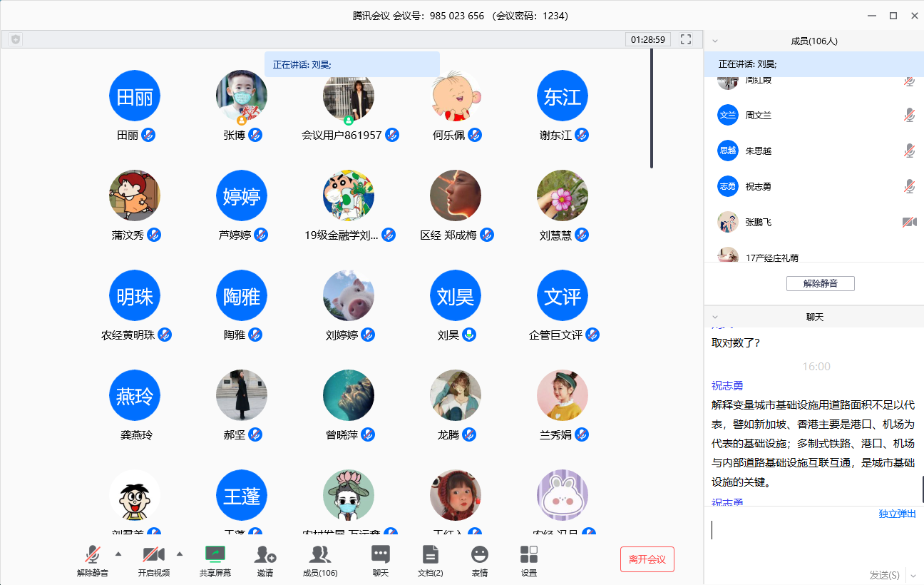Click the 解除静音 button in members panel
Screen dimensions: 924x585
820,283
